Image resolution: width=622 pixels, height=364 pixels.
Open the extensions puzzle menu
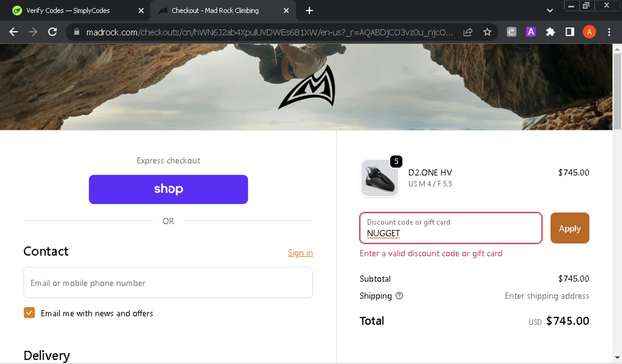point(550,32)
